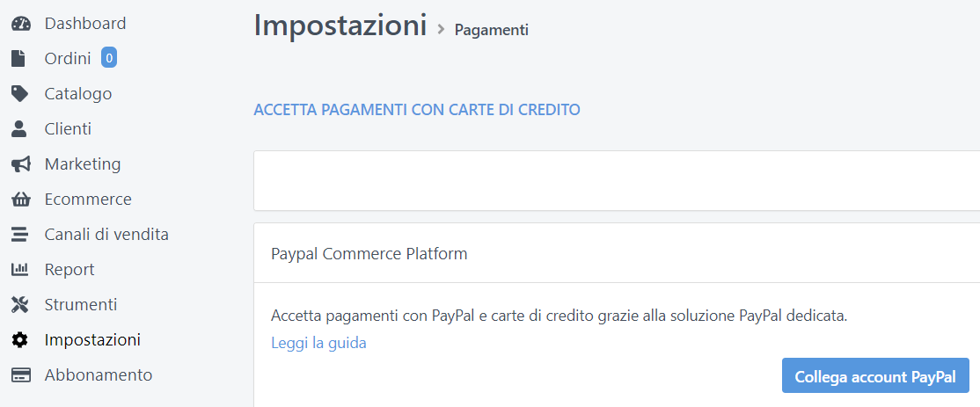Click the Paypal Commerce Platform panel header
Screen dimensions: 980x407
[x=369, y=254]
